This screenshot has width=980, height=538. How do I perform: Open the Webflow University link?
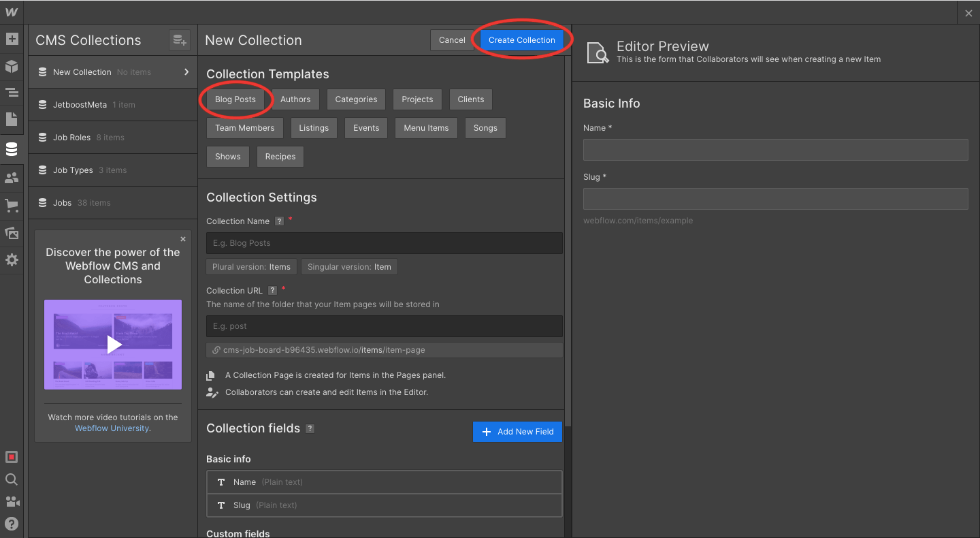112,428
